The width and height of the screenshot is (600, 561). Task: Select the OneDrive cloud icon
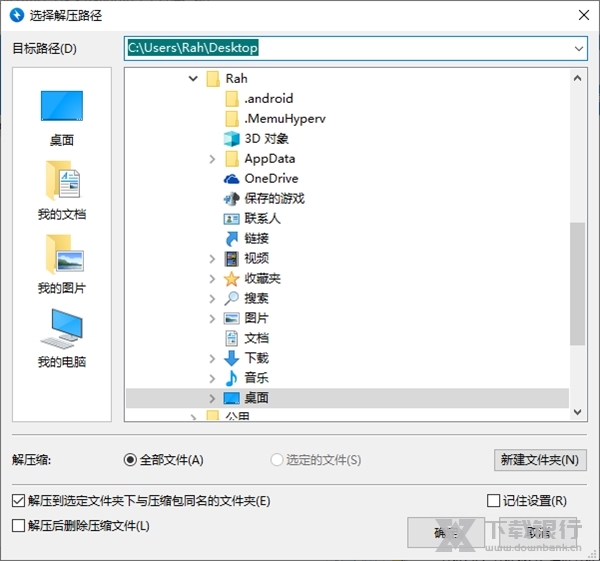click(x=232, y=179)
